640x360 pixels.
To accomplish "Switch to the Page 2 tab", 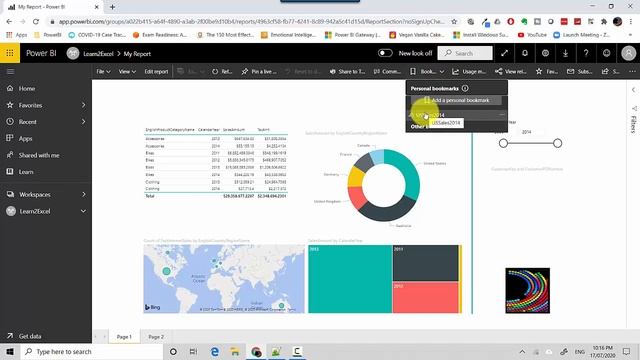I will pyautogui.click(x=156, y=337).
